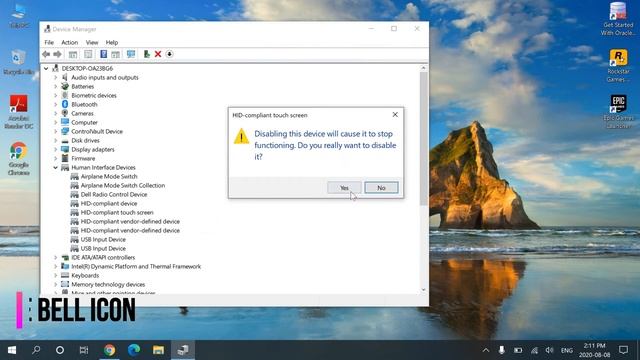Open Epic Games Launcher desktop shortcut
The image size is (640, 360).
tap(618, 112)
